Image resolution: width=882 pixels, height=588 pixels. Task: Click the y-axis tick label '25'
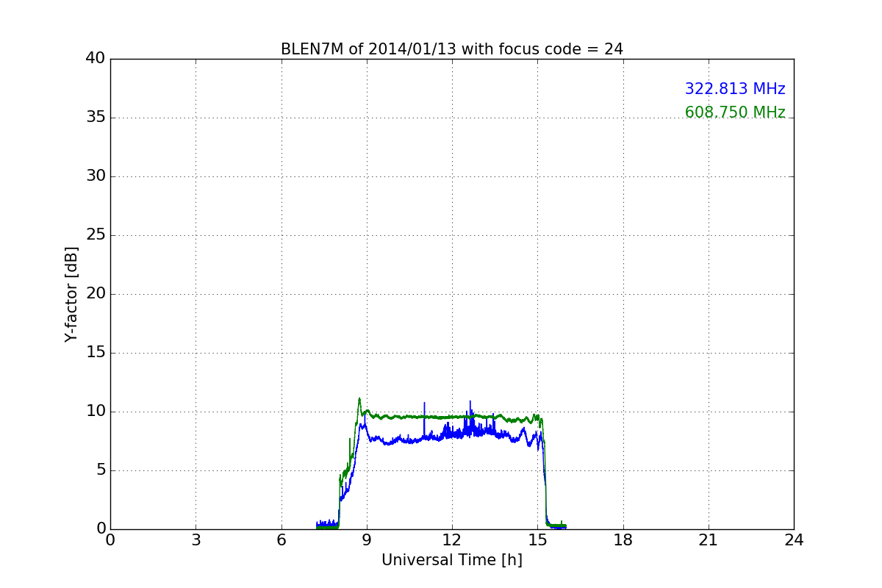(96, 235)
